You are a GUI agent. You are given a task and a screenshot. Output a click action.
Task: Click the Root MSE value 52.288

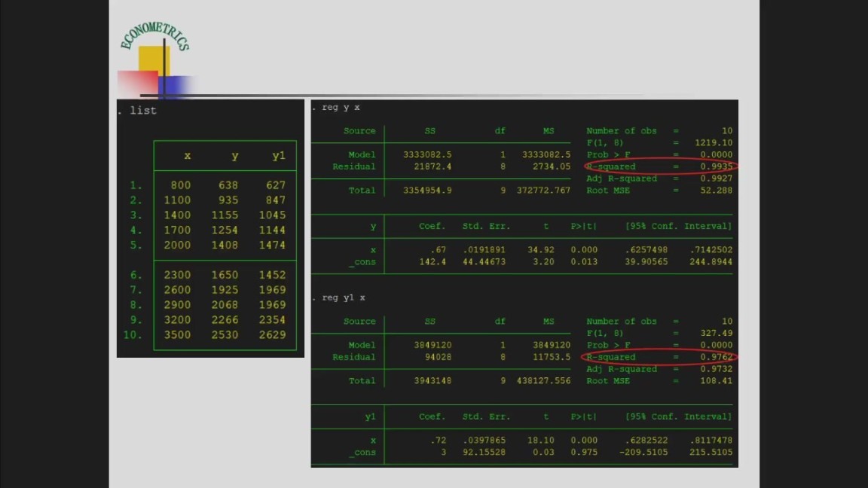(717, 191)
